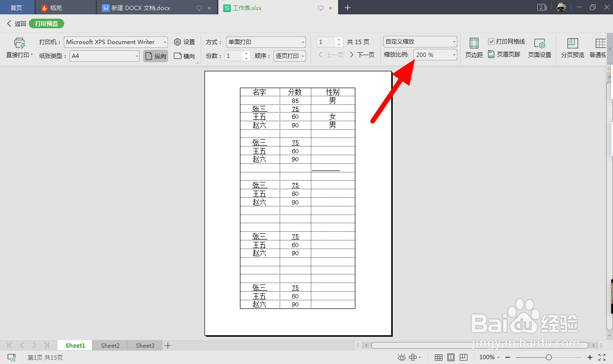Select 纵向 portrait orientation
Viewport: 613px width, 364px height.
point(155,56)
